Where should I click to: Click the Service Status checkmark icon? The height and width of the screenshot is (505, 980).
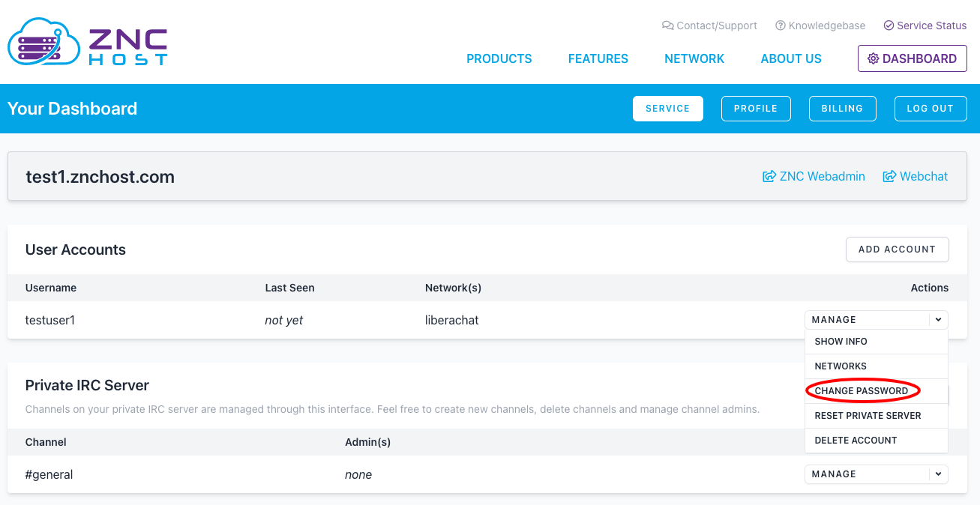(x=889, y=25)
